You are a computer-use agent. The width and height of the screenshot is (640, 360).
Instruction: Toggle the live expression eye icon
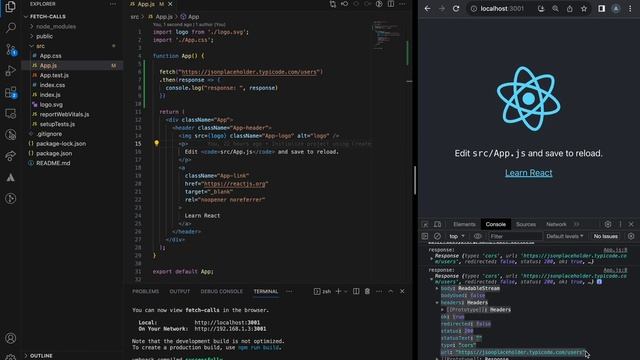[x=477, y=236]
